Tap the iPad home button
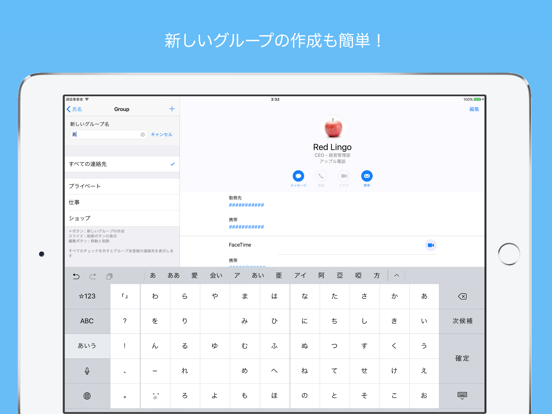This screenshot has height=414, width=552. pyautogui.click(x=509, y=254)
